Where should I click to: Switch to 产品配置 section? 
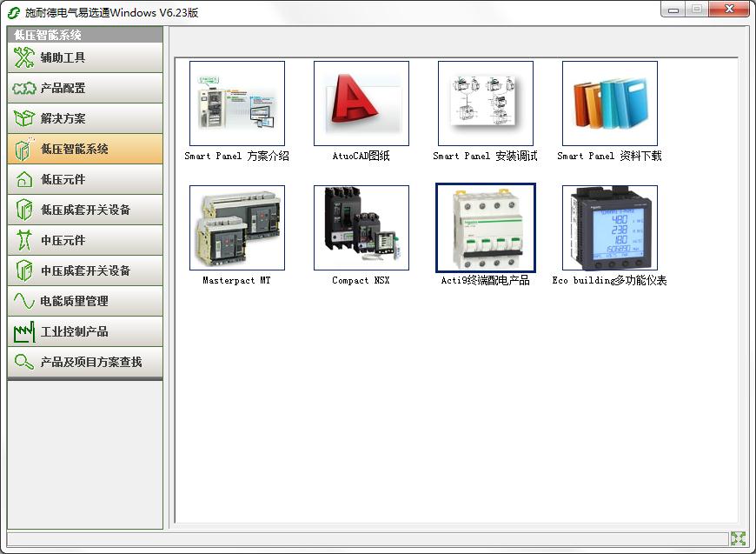(85, 88)
